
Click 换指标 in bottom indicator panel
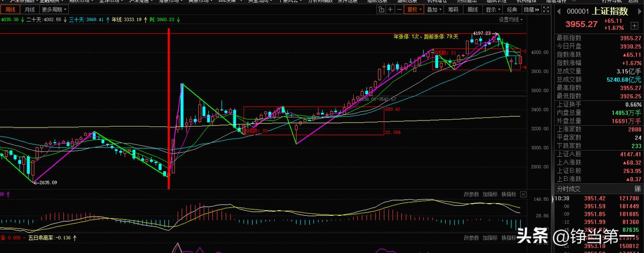coord(509,237)
